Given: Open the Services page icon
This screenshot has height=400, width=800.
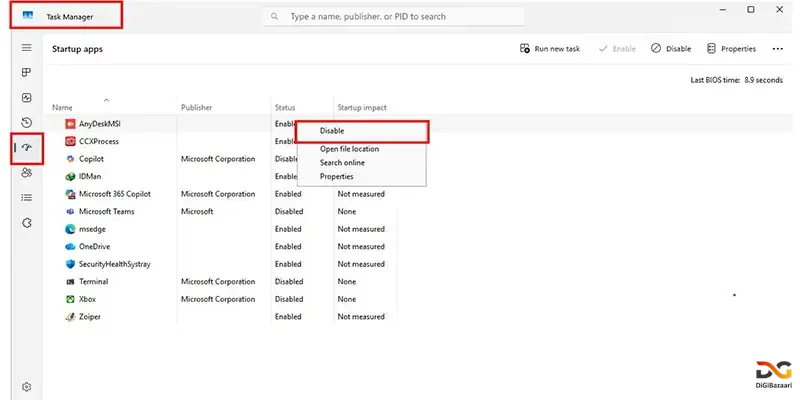Looking at the screenshot, I should [27, 222].
